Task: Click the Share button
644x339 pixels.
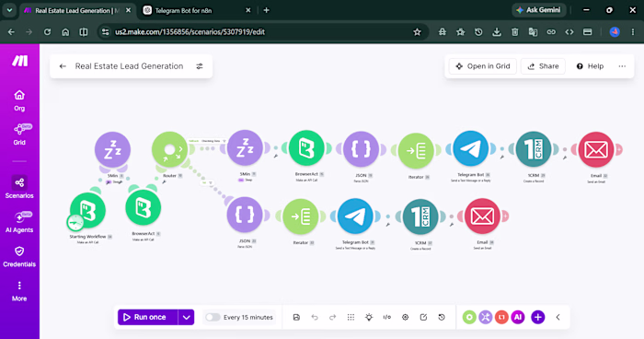Action: pyautogui.click(x=543, y=66)
